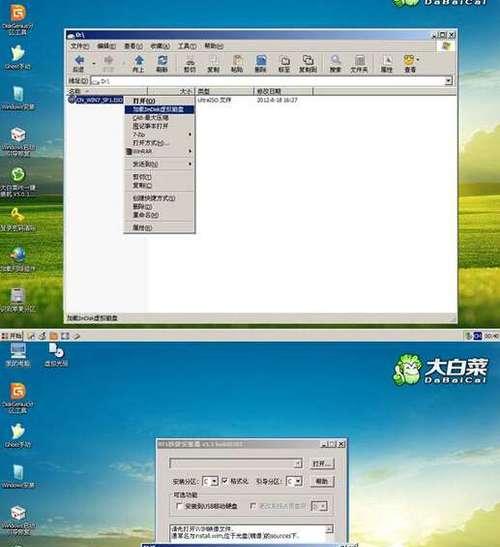Viewport: 500px width, 547px height.
Task: Click the Open (打开...) button in the installer
Action: (322, 464)
